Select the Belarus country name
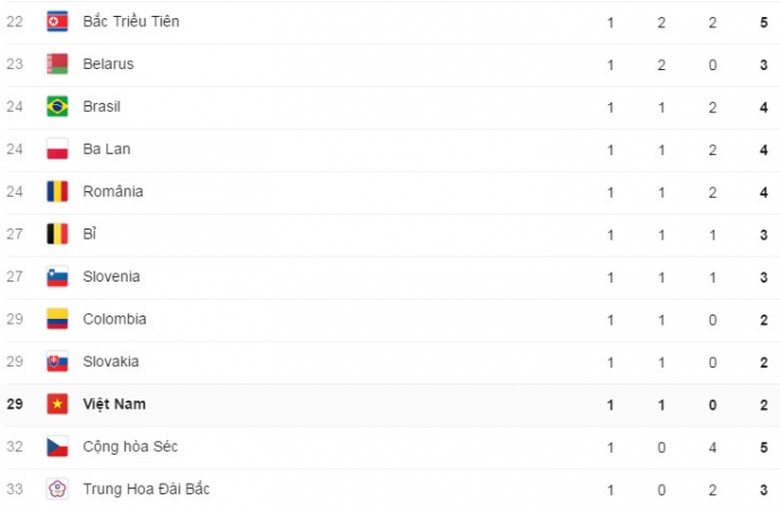Screen dimensions: 780x509 (x=108, y=64)
